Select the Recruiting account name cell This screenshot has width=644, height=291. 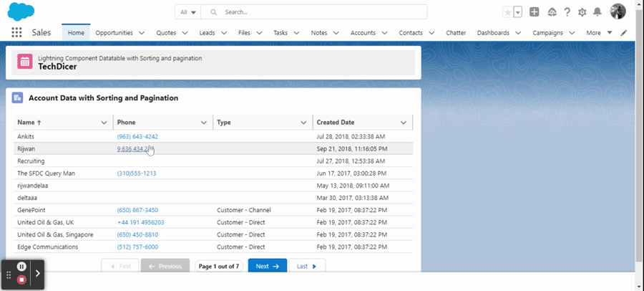pyautogui.click(x=63, y=161)
